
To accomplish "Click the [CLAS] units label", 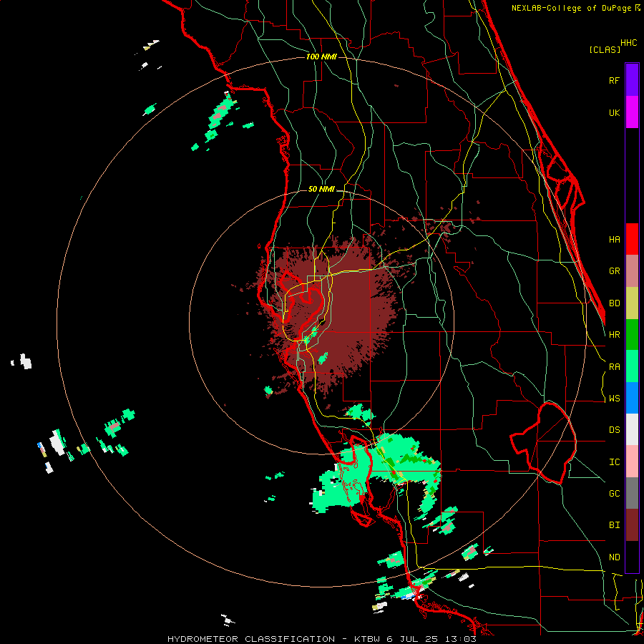I will point(605,49).
